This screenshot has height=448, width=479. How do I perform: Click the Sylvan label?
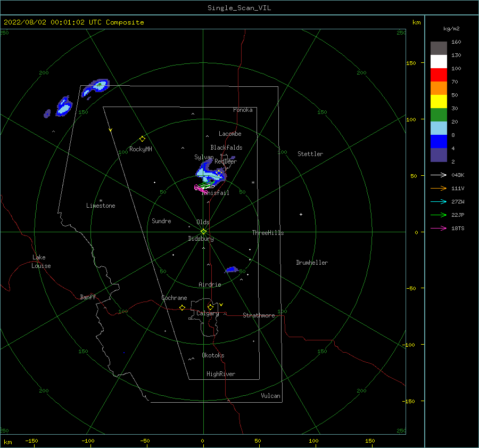[x=204, y=157]
